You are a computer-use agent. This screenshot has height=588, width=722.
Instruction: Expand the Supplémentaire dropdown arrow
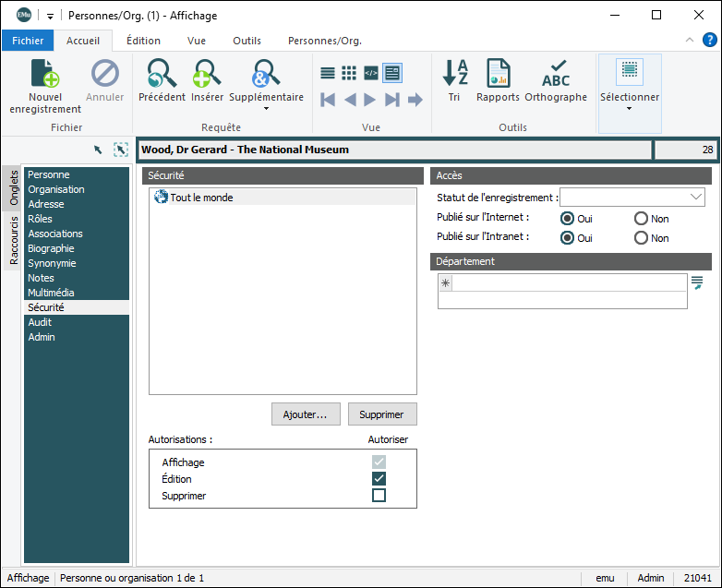click(266, 109)
